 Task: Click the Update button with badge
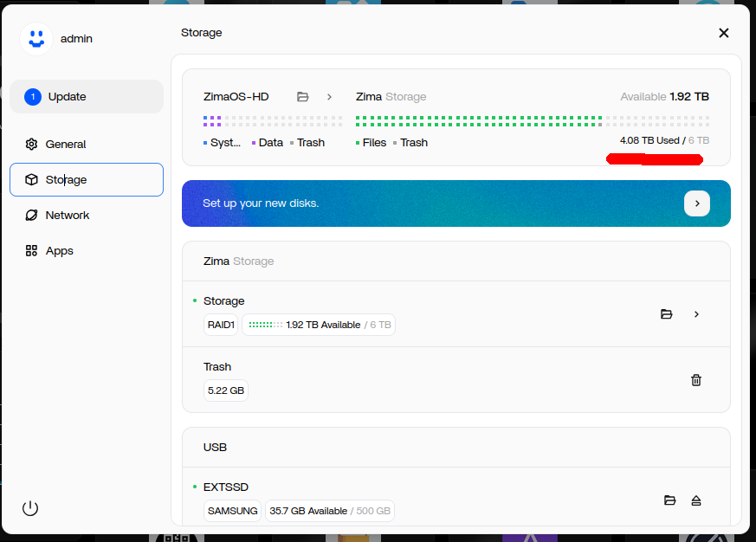click(x=86, y=97)
